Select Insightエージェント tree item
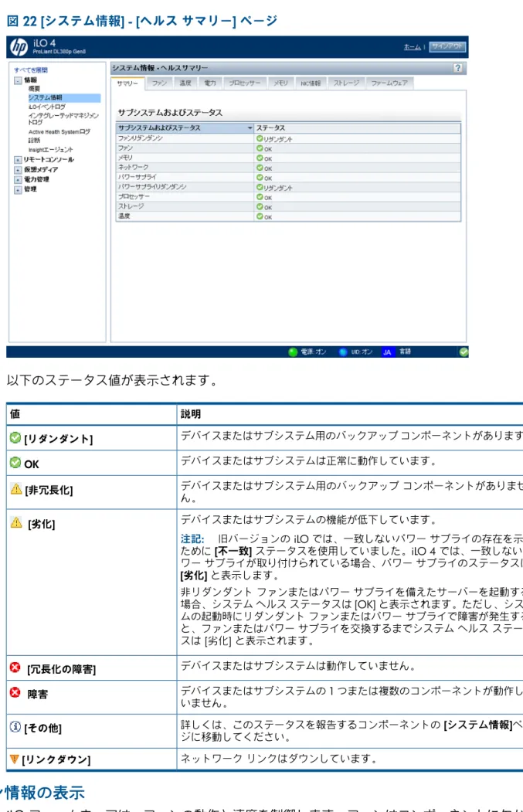Image resolution: width=523 pixels, height=812 pixels. [51, 150]
